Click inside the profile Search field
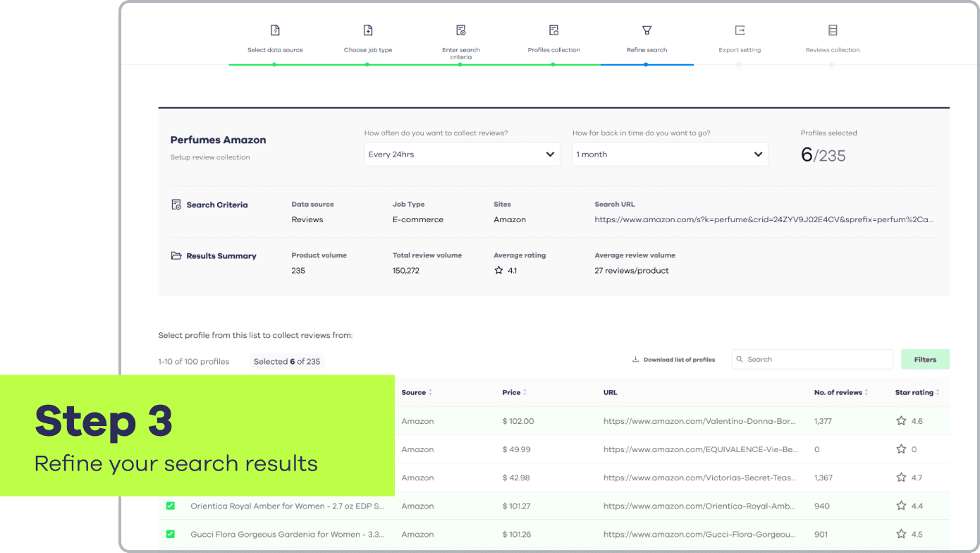The height and width of the screenshot is (553, 980). click(811, 359)
